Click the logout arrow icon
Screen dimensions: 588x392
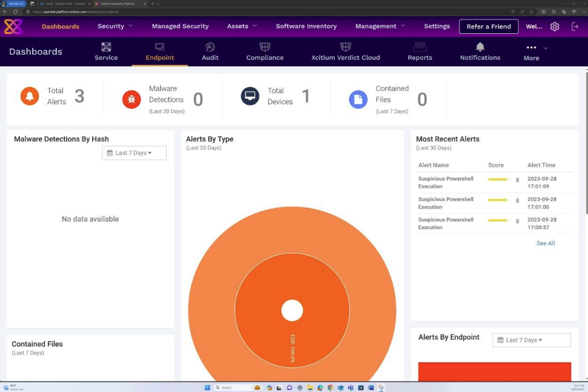click(x=575, y=27)
